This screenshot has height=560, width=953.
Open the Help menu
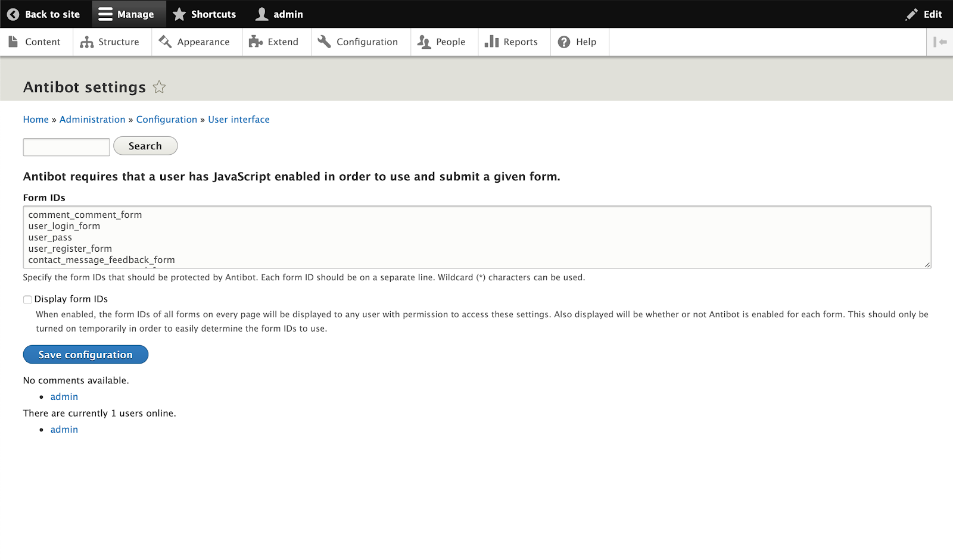tap(580, 42)
